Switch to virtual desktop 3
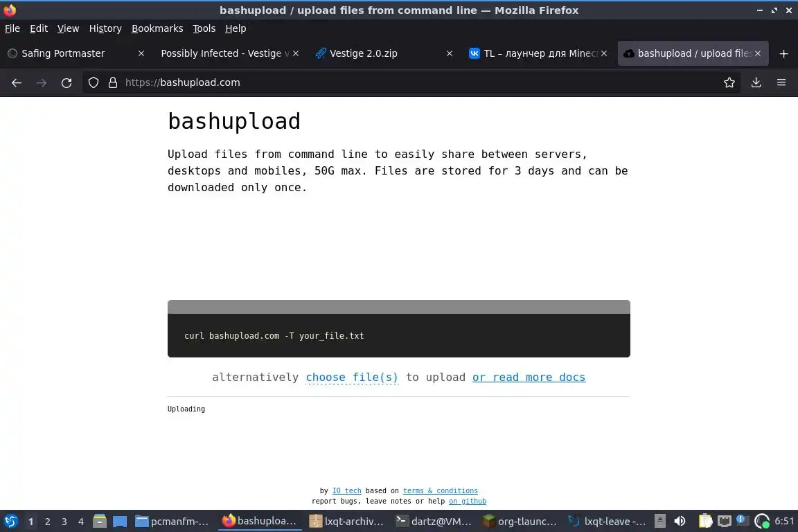798x532 pixels. [64, 522]
